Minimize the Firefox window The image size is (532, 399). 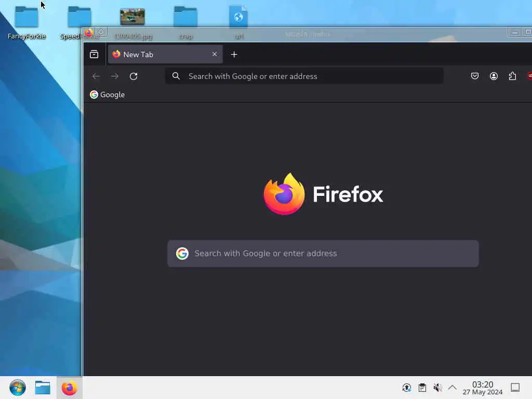[514, 32]
